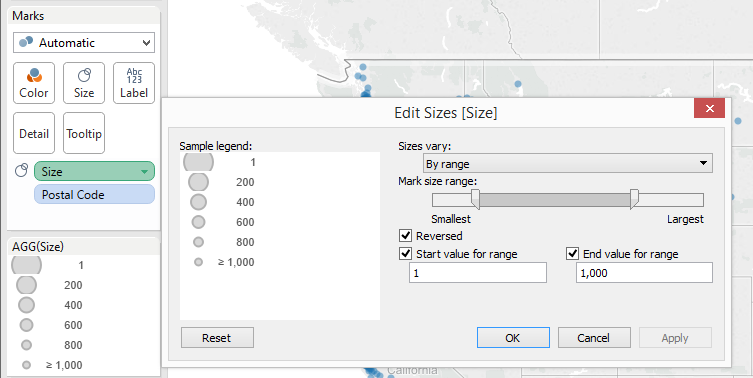Click sample legend circle for 800
Viewport: 753px width, 378px height.
coord(198,242)
